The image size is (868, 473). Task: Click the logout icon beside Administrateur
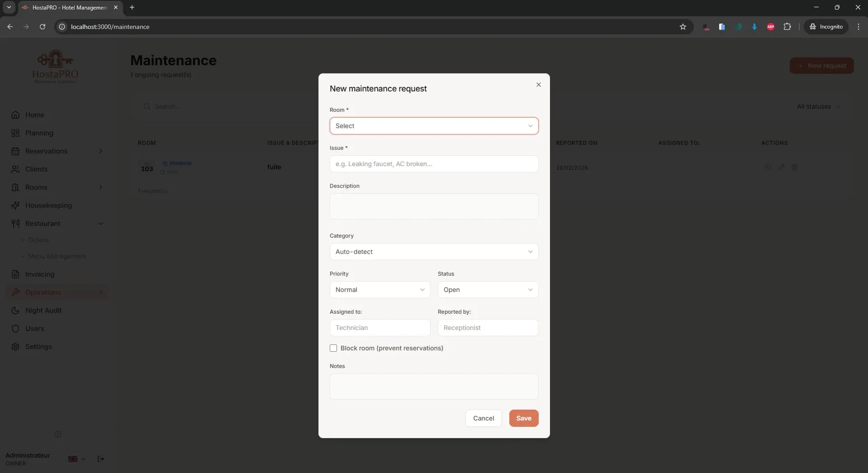click(100, 459)
